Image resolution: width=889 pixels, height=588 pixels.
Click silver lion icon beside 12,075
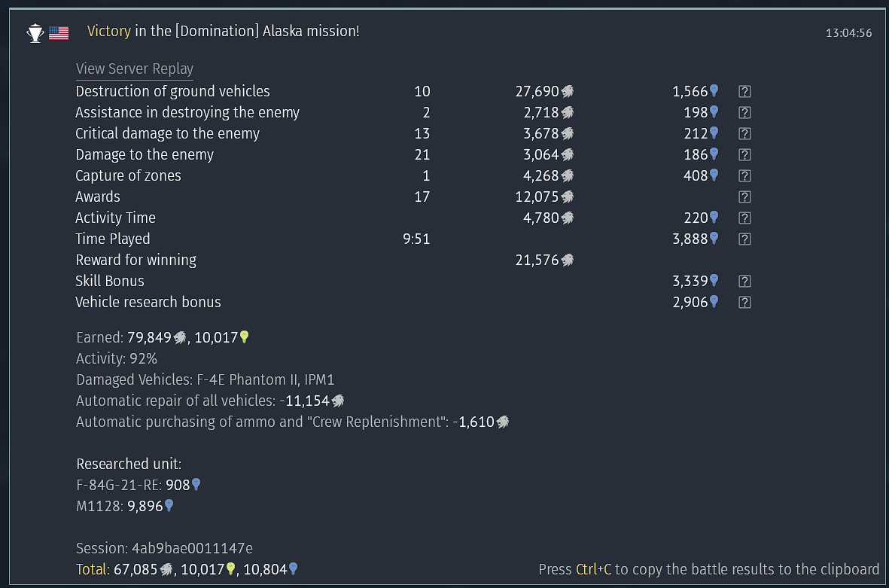coord(568,197)
